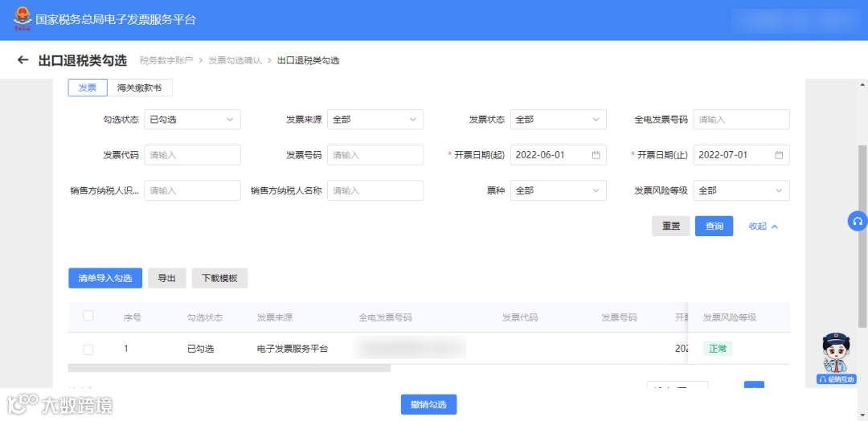
Task: Open the 发票状态 dropdown
Action: point(558,120)
